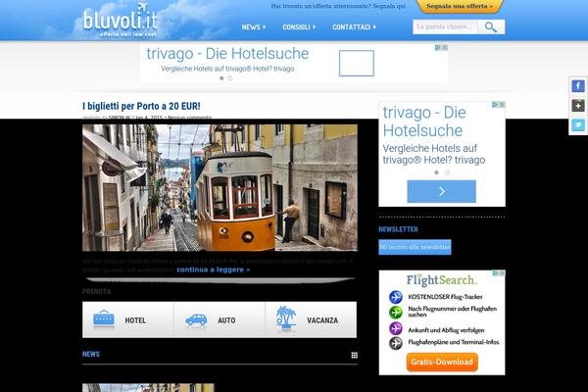Click the bluvoli.it logo
588x392 pixels.
[x=120, y=20]
